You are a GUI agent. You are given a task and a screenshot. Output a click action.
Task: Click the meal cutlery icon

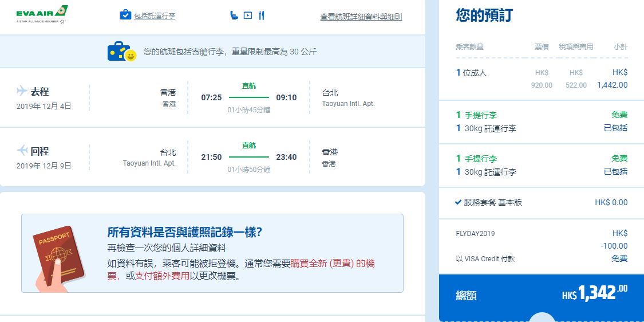[x=261, y=15]
